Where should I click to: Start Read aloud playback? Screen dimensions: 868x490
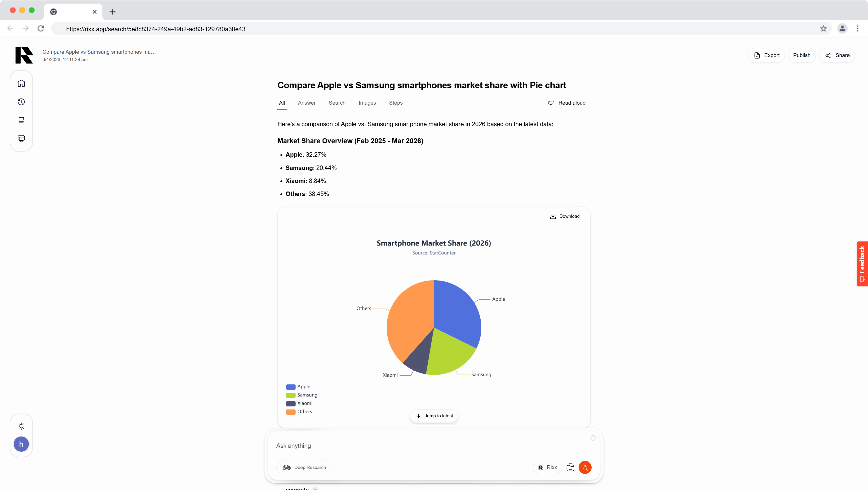click(x=567, y=103)
